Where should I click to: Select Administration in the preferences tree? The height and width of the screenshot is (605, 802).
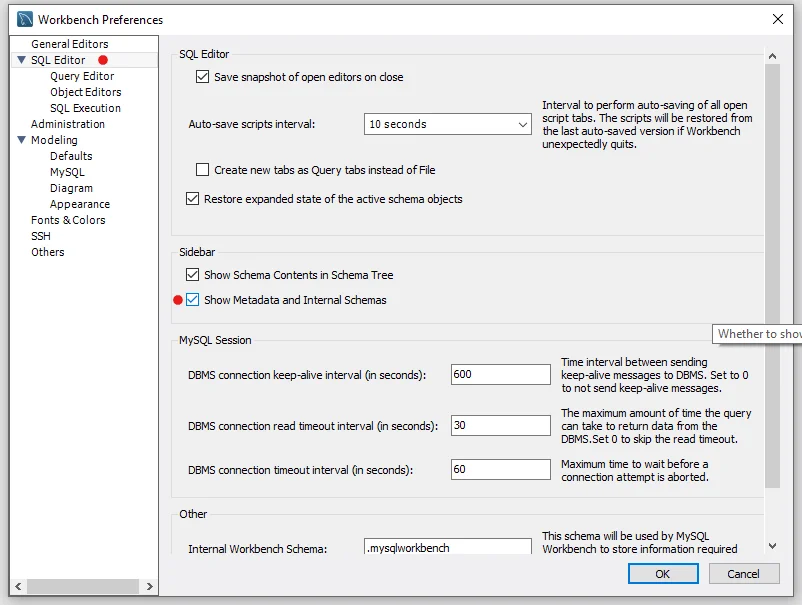[x=68, y=124]
